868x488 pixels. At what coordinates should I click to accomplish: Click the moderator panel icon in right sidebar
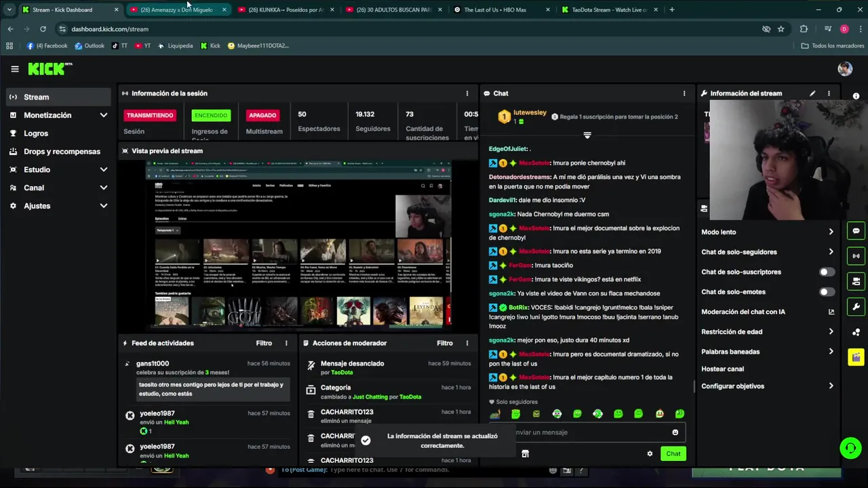pos(856,281)
